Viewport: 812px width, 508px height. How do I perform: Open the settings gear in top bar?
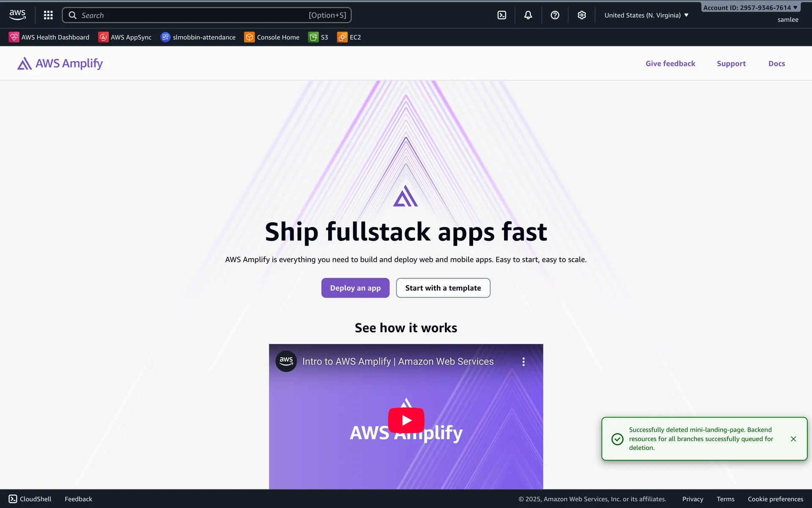point(582,15)
